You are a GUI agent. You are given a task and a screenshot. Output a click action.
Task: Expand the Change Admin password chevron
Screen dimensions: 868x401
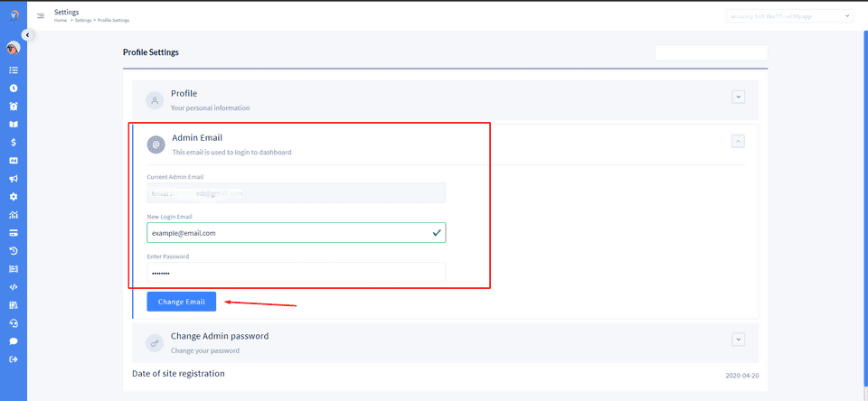[x=739, y=339]
